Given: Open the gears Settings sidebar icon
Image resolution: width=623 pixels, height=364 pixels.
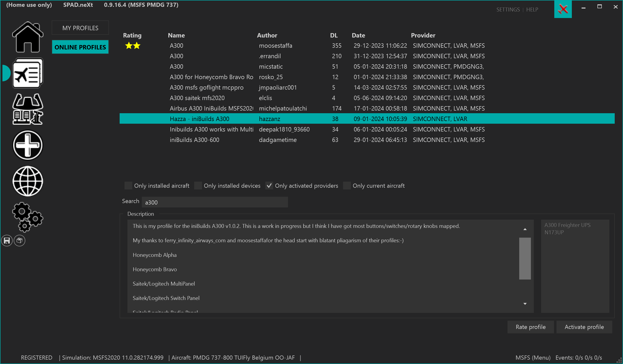Looking at the screenshot, I should 28,217.
